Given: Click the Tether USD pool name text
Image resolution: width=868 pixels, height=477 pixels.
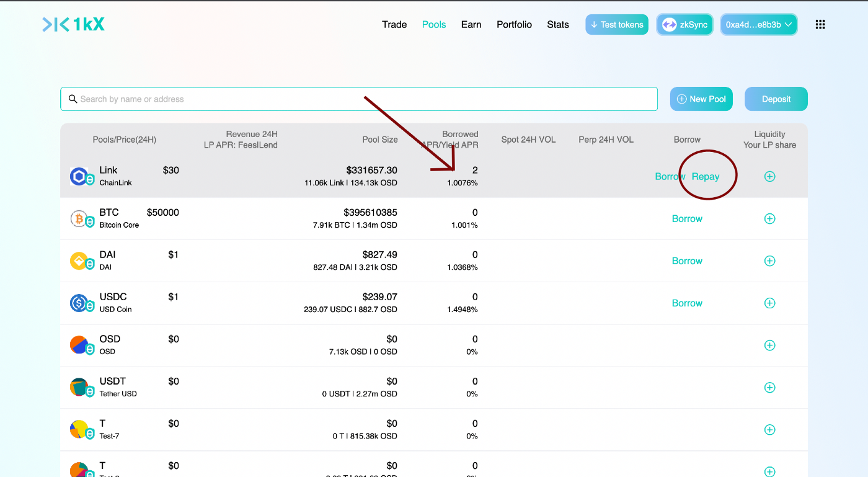Looking at the screenshot, I should coord(118,394).
